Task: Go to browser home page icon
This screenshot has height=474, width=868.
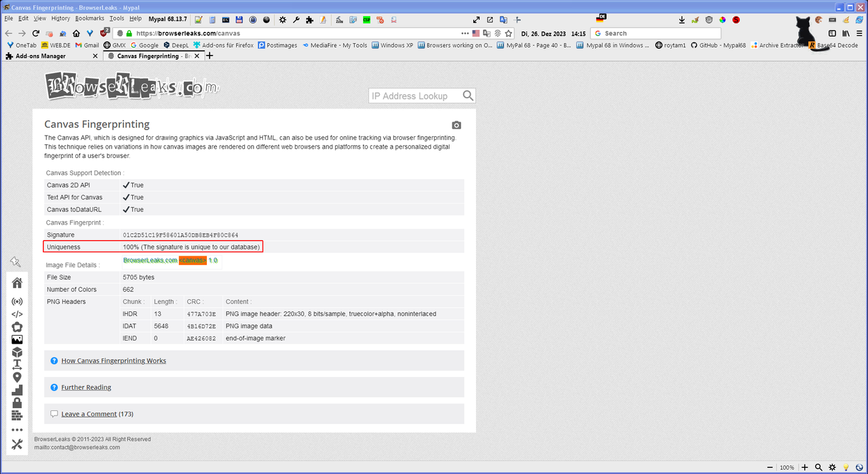Action: pos(76,33)
